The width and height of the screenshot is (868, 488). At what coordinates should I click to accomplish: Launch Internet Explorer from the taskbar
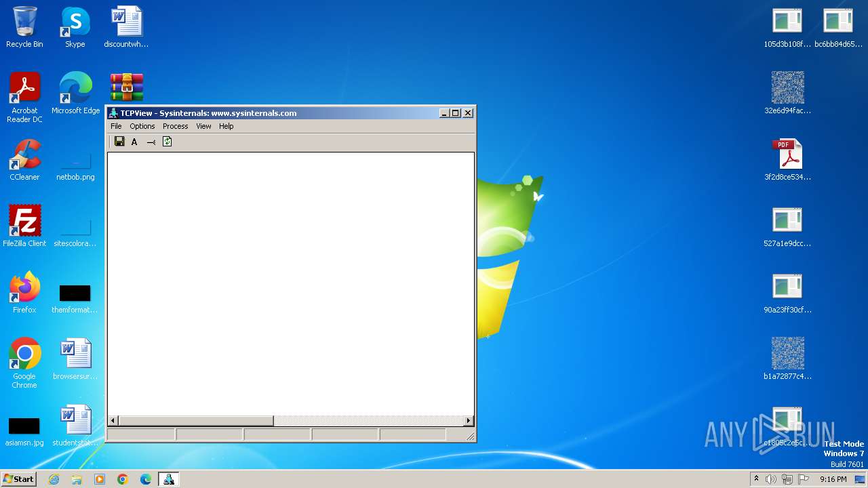[x=54, y=479]
